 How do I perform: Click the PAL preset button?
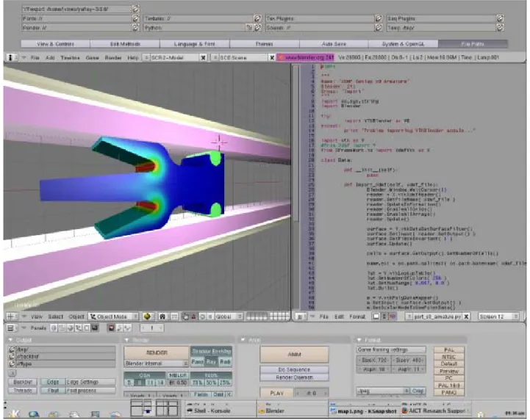[449, 350]
